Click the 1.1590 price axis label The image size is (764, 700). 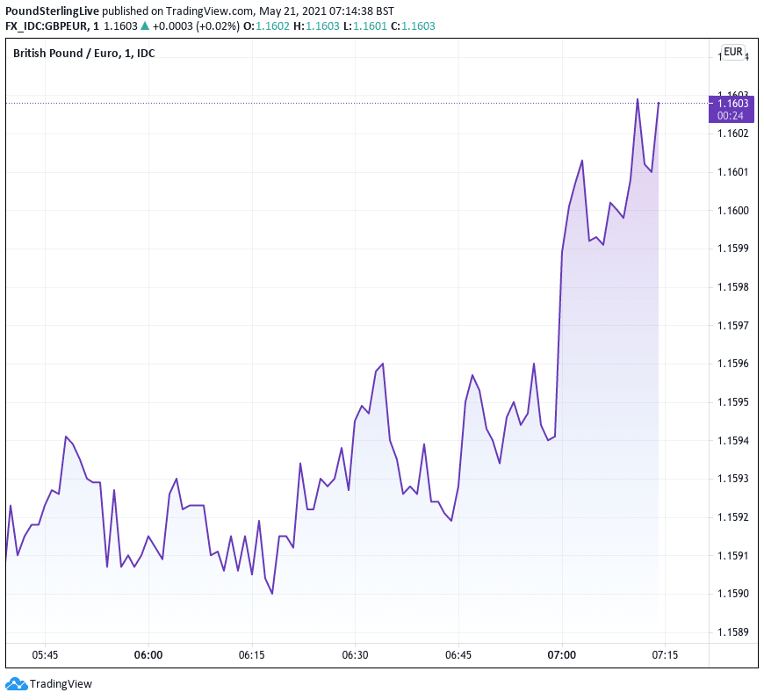[732, 594]
